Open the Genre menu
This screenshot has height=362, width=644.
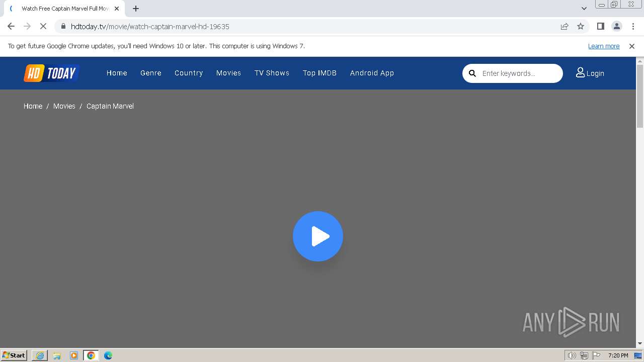pos(151,73)
